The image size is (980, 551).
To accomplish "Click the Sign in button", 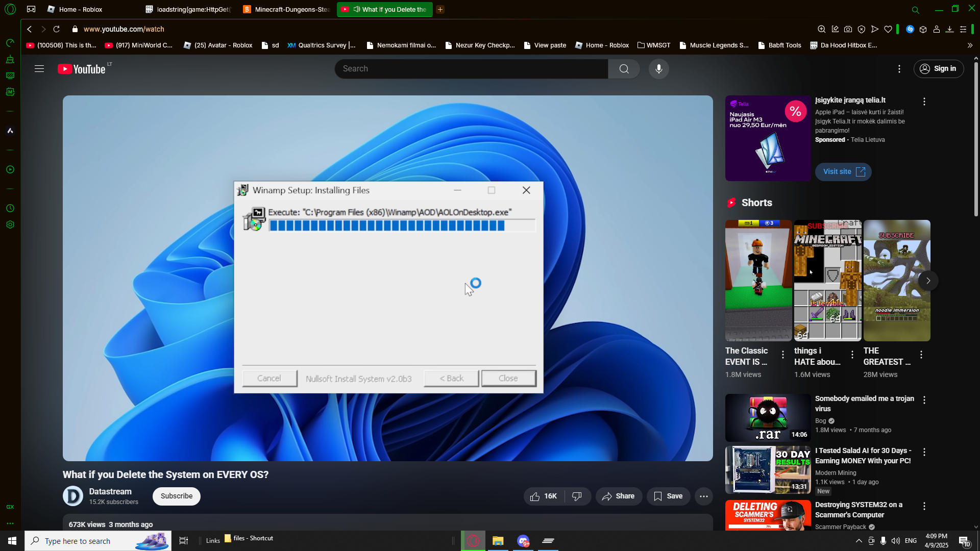I will pos(939,69).
